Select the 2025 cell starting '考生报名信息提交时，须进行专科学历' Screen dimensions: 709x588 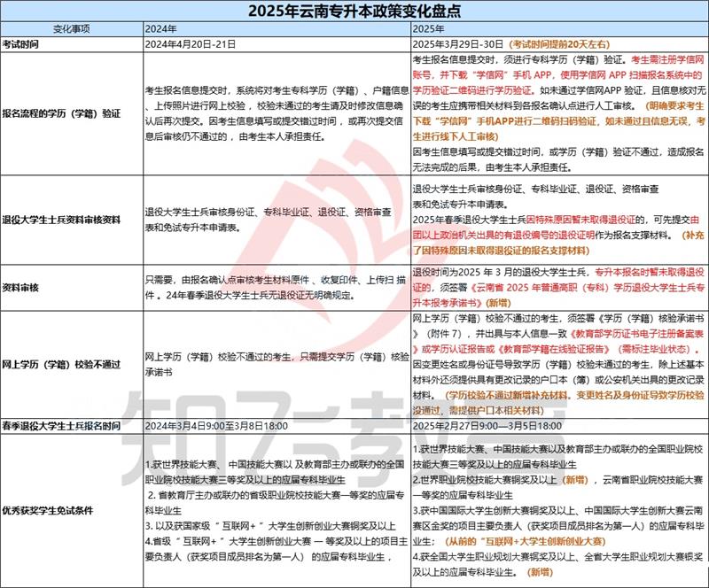point(560,113)
